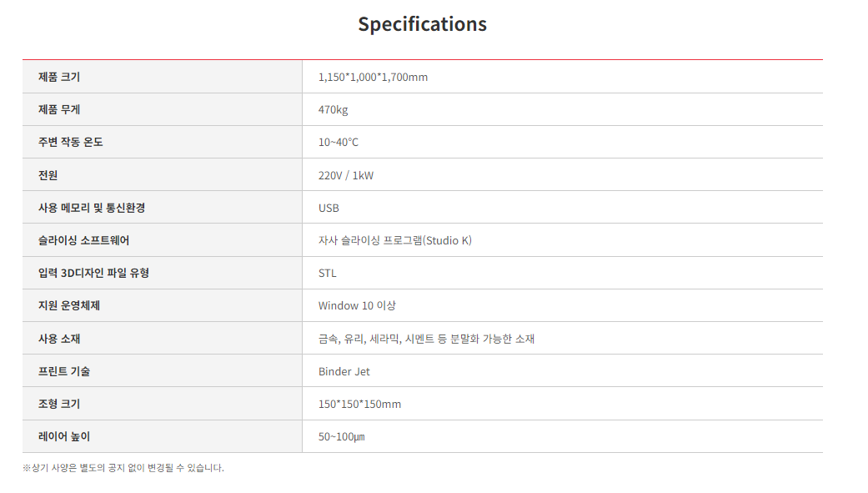Viewport: 868px width, 493px height.
Task: Click the 제품 크기 row label
Action: [59, 77]
